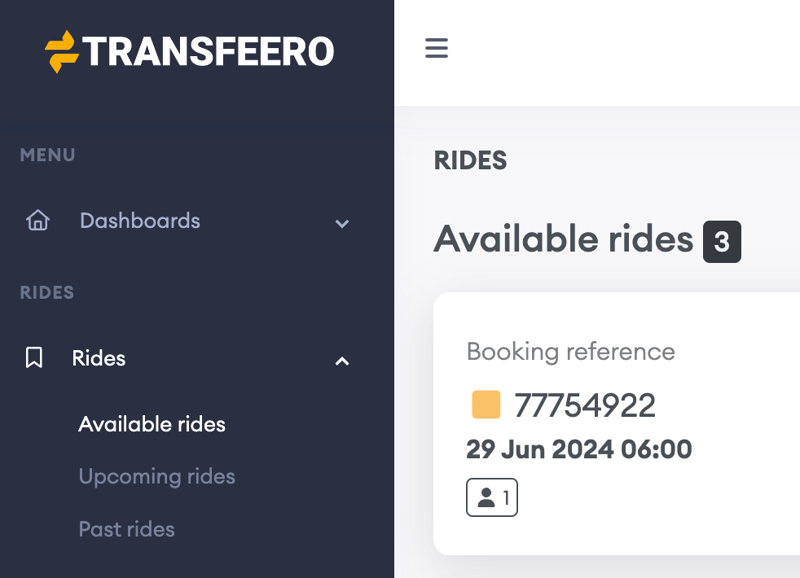Open the Dashboards chevron arrow
The width and height of the screenshot is (800, 578).
(x=342, y=223)
